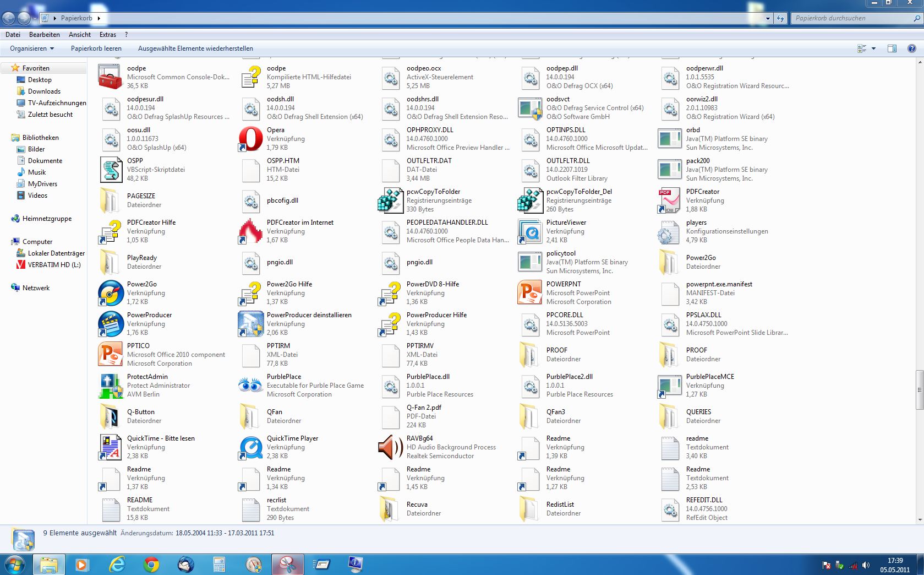Open Internet Explorer from the taskbar
The height and width of the screenshot is (575, 924).
[117, 565]
